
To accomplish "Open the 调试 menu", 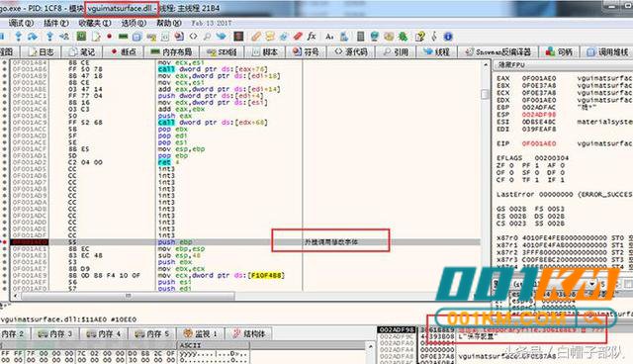I will [x=21, y=23].
